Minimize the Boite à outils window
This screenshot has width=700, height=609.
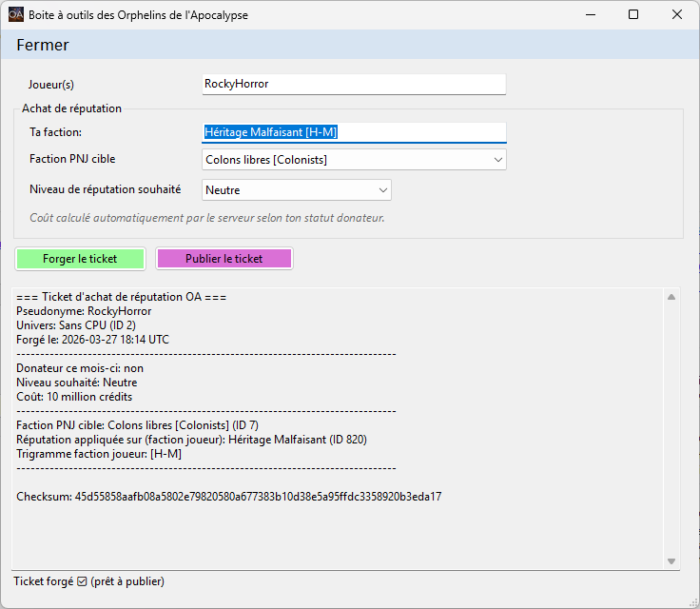click(x=590, y=15)
